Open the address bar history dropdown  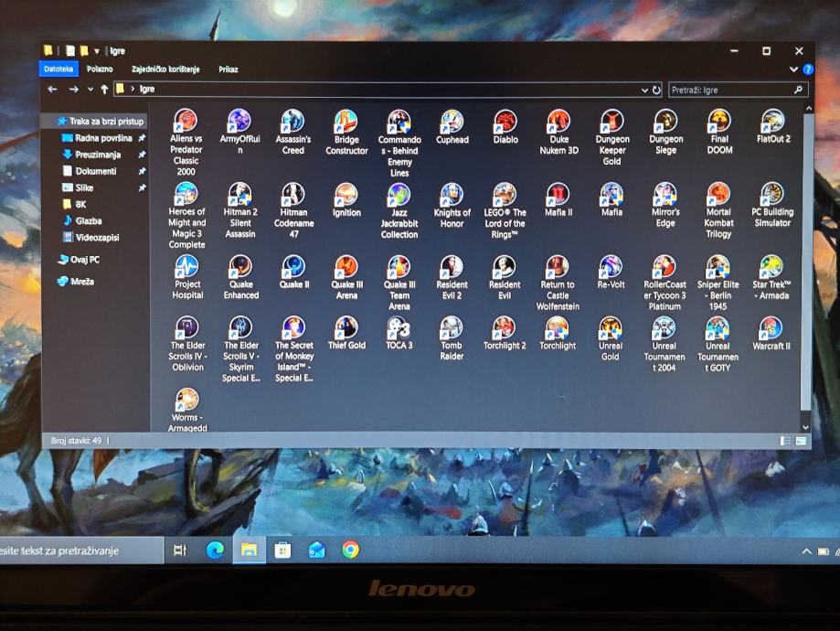[x=644, y=90]
